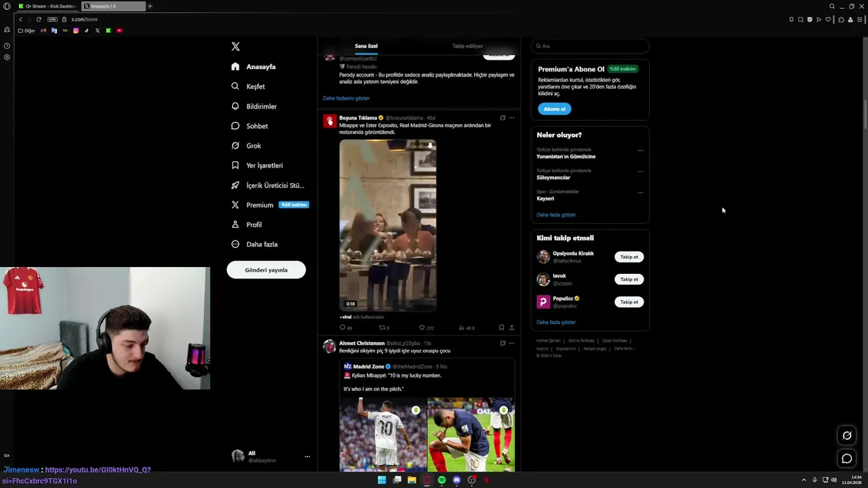Open İçerik Üreticisi Stüdyosu

pos(267,185)
